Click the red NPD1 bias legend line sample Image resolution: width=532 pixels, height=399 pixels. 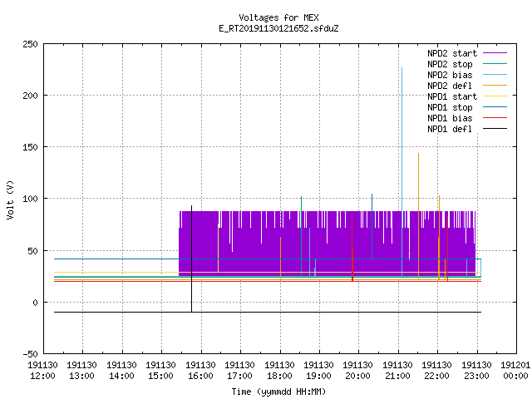495,118
